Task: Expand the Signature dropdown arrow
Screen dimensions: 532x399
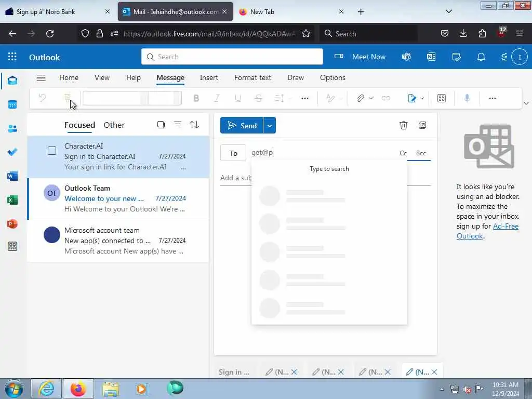Action: (422, 98)
